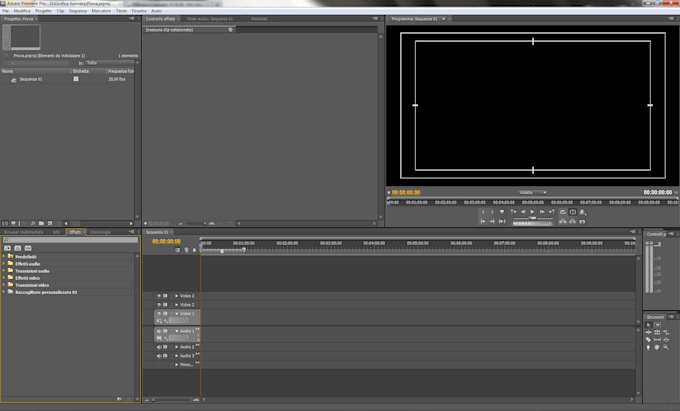Open the Sequenza menu
680x411 pixels.
pos(78,11)
